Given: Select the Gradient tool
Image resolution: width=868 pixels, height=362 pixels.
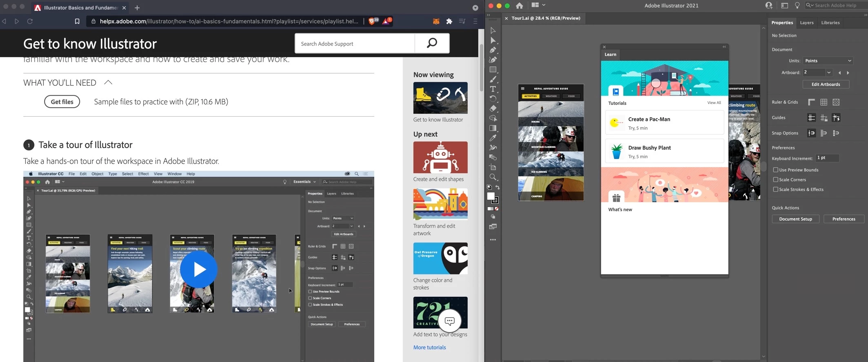Looking at the screenshot, I should pyautogui.click(x=493, y=128).
